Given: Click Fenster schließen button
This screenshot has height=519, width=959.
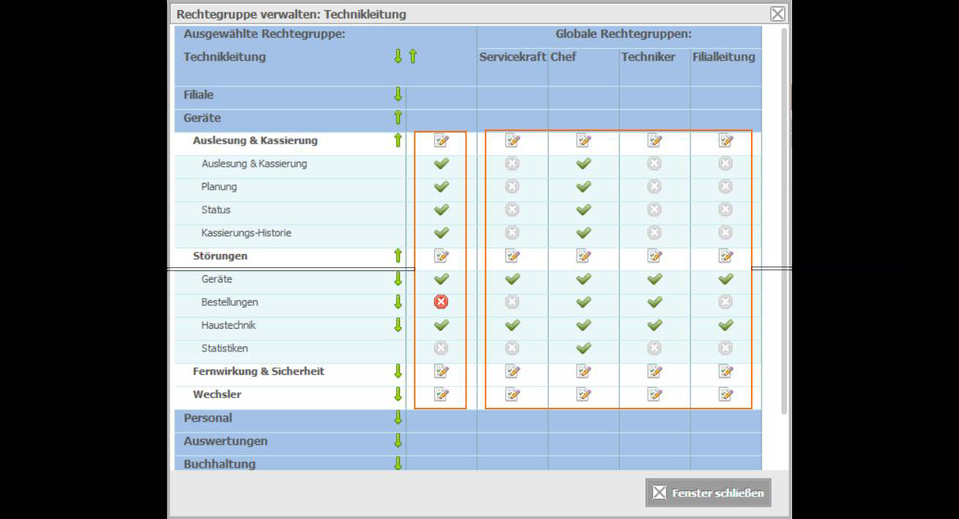Looking at the screenshot, I should pyautogui.click(x=708, y=493).
